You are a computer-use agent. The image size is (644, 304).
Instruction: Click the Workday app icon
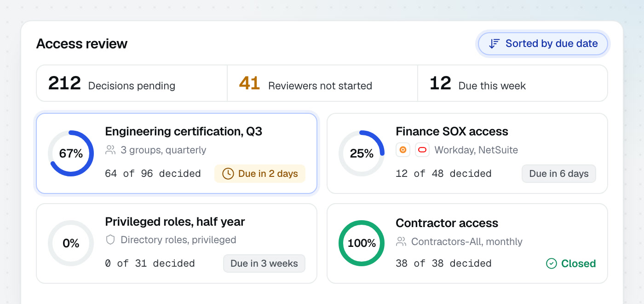(403, 150)
